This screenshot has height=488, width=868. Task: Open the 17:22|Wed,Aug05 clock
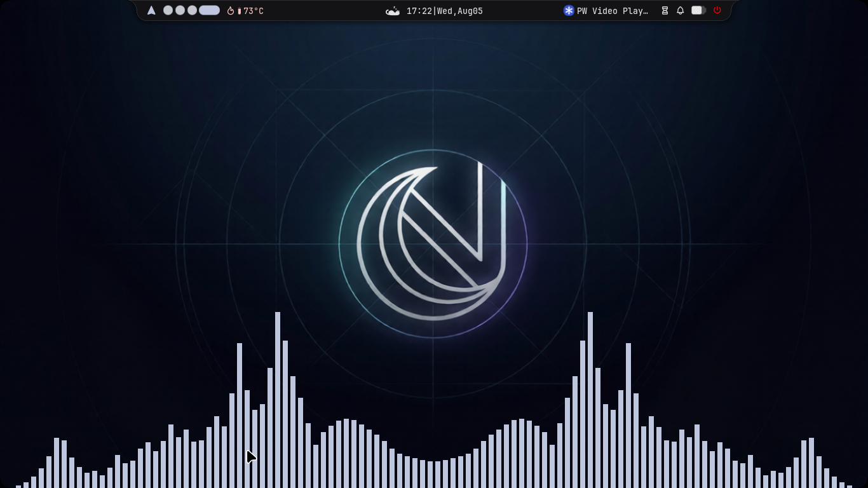click(444, 11)
